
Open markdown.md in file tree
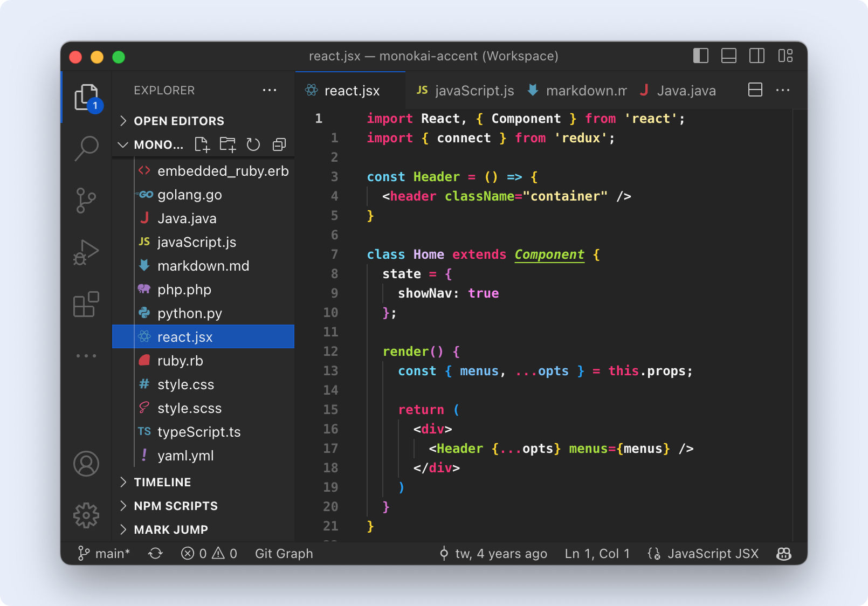(203, 266)
